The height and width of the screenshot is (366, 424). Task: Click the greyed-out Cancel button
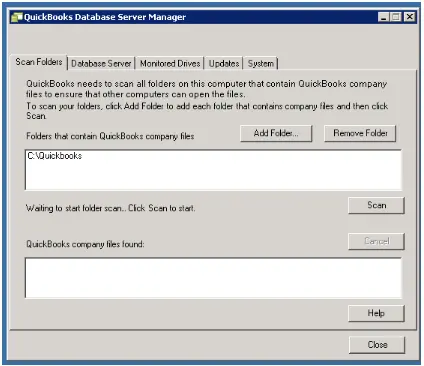pos(376,241)
